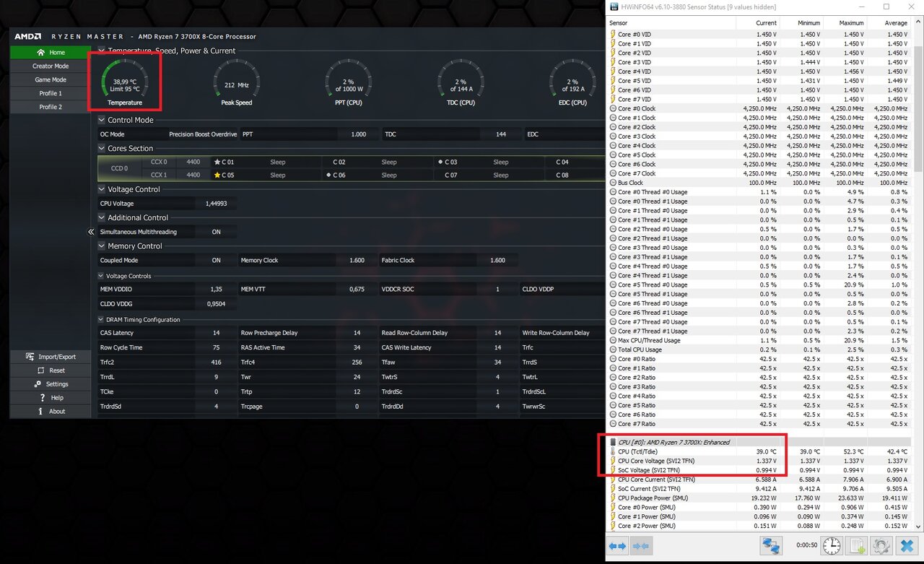The width and height of the screenshot is (924, 564).
Task: Switch to Game Mode tab
Action: 51,79
